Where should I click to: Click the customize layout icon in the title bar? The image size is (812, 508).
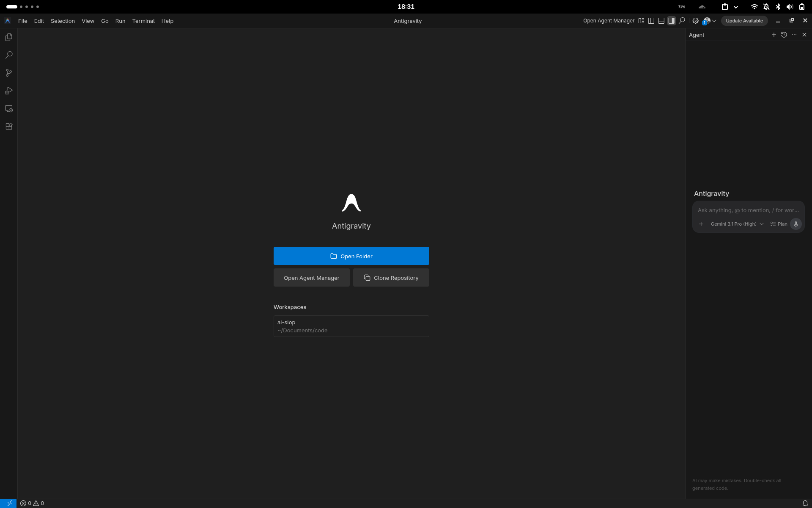[641, 21]
